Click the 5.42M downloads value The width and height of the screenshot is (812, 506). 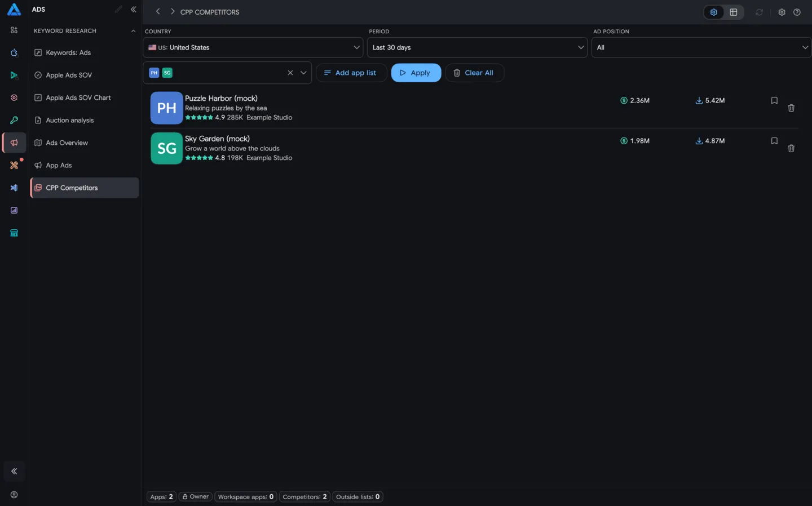[714, 100]
